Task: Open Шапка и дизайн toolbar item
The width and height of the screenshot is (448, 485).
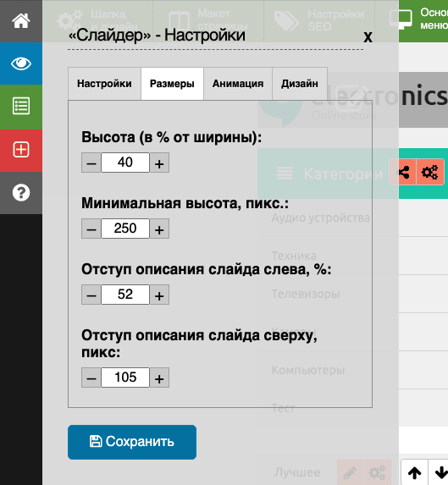Action: tap(97, 20)
